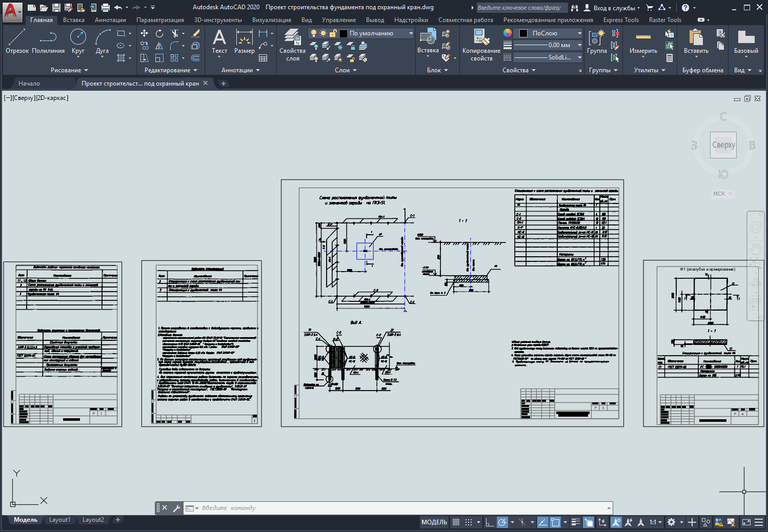Open the Express Tools ribbon tab

point(621,20)
